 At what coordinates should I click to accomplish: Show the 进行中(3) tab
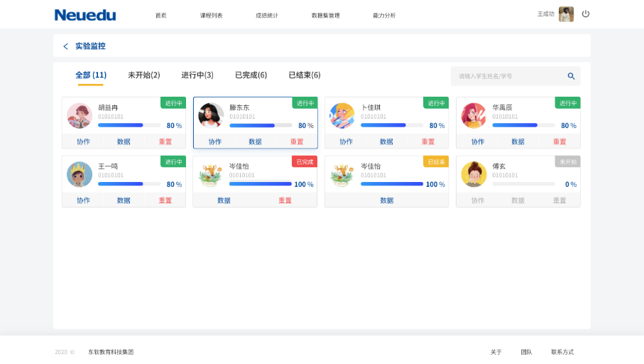coord(197,75)
